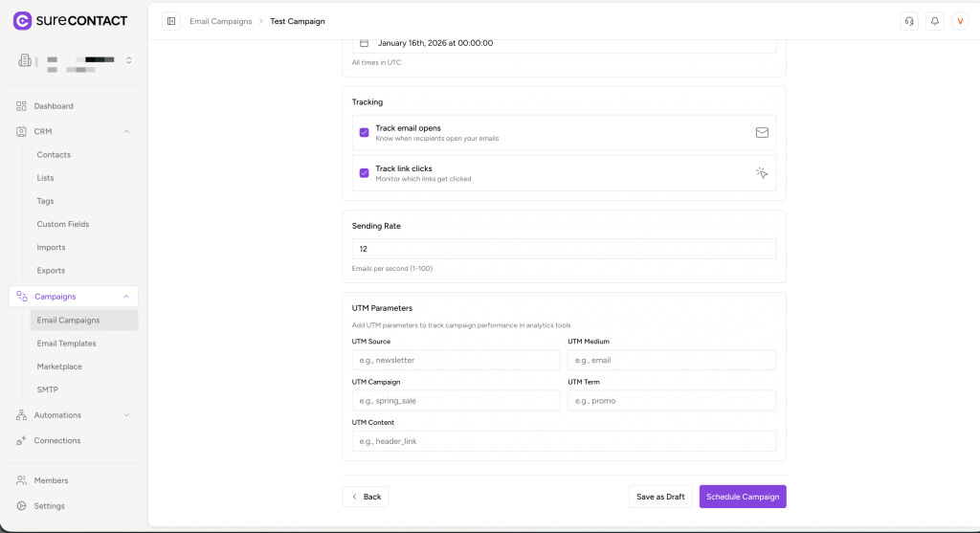Collapse the CRM section chevron
Screen dimensions: 980x533
pyautogui.click(x=126, y=131)
